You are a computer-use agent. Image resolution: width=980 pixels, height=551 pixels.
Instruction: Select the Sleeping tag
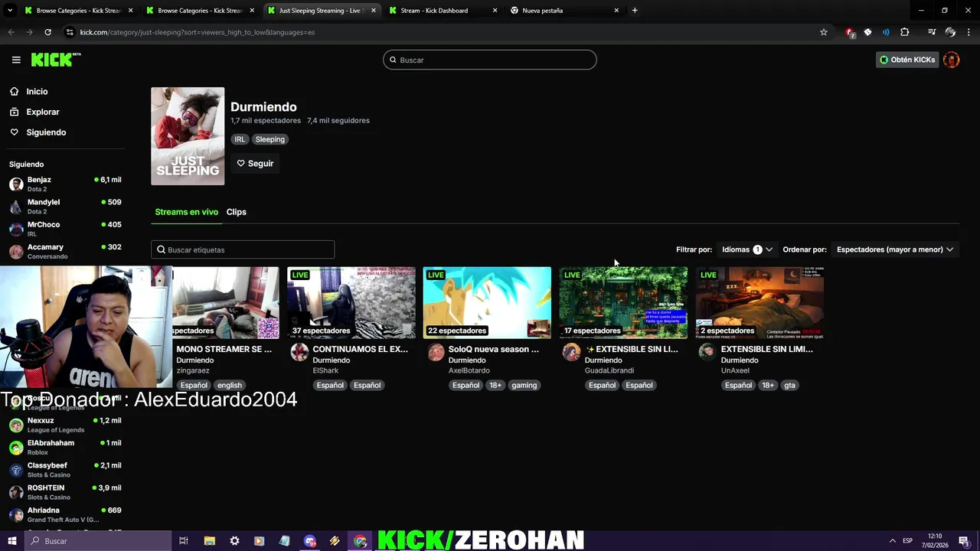point(270,139)
